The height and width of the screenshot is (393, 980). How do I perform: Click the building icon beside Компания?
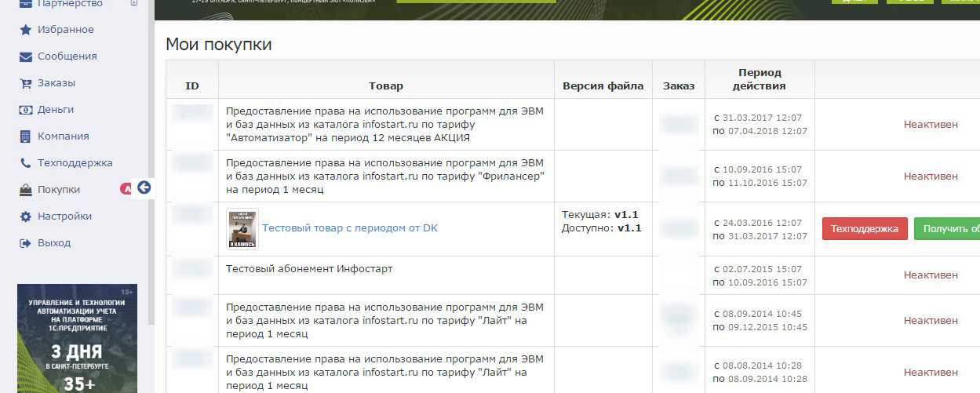pos(25,136)
